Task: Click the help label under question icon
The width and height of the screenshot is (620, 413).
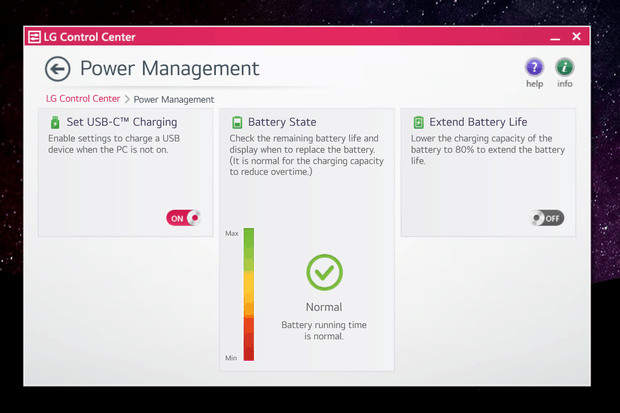Action: [534, 84]
